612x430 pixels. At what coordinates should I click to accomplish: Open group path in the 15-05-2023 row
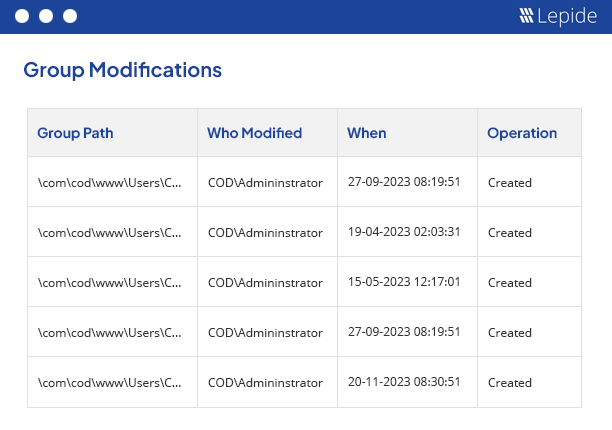pyautogui.click(x=110, y=282)
